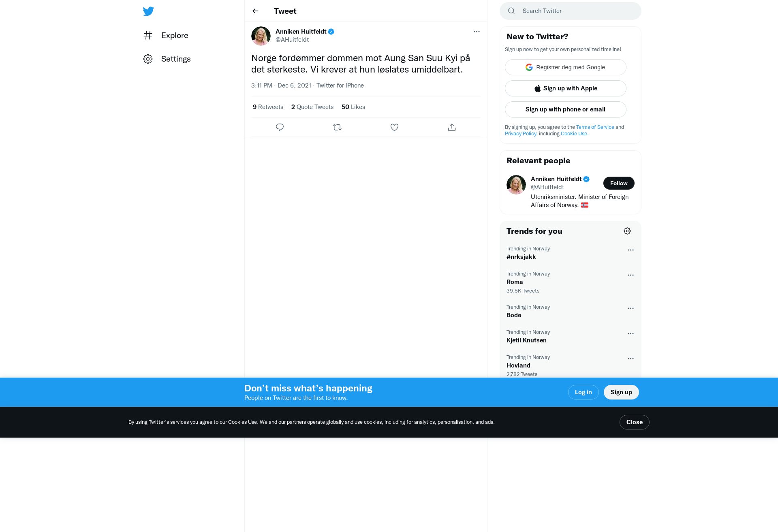778x532 pixels.
Task: Reply to the tweet via speech bubble icon
Action: [280, 127]
